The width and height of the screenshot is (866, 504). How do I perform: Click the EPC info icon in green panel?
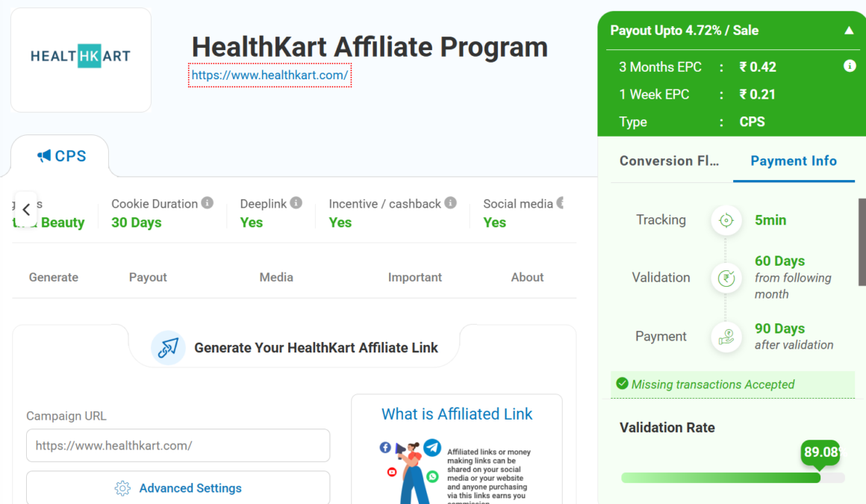coord(850,66)
